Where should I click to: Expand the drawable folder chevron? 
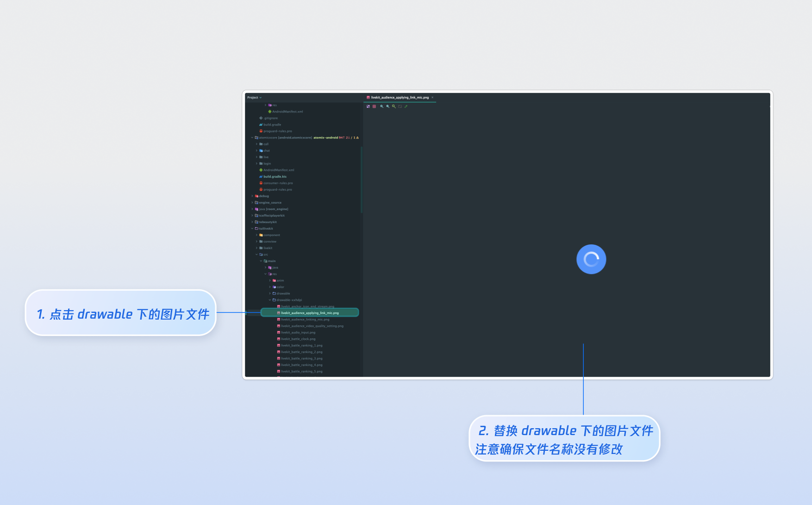point(270,293)
